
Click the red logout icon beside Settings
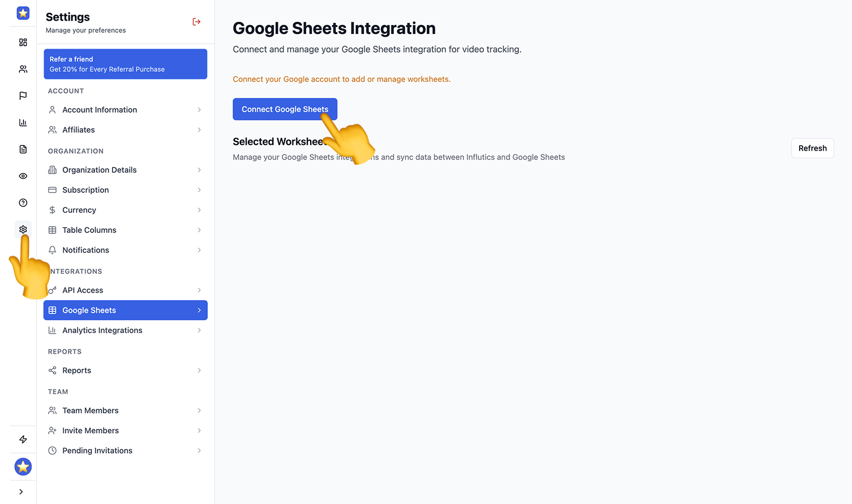(x=197, y=22)
